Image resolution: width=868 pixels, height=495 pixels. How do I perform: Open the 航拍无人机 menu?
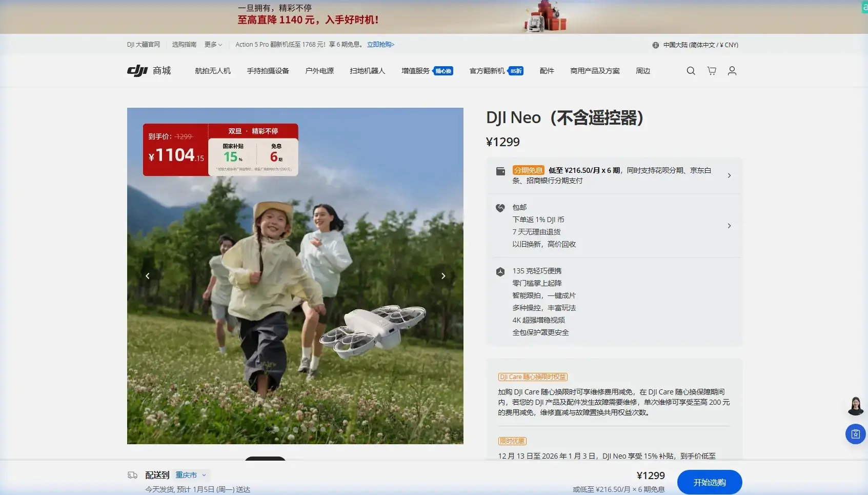click(213, 71)
